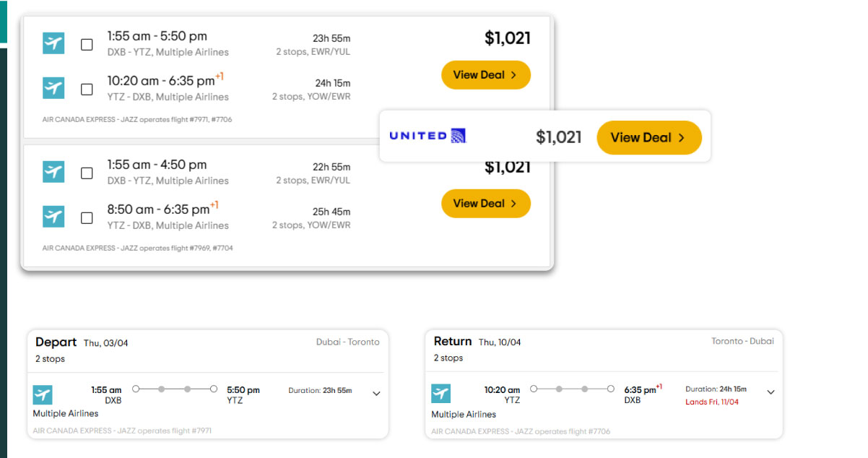Click airplane icon beside the 8:50 am return flight

53,217
